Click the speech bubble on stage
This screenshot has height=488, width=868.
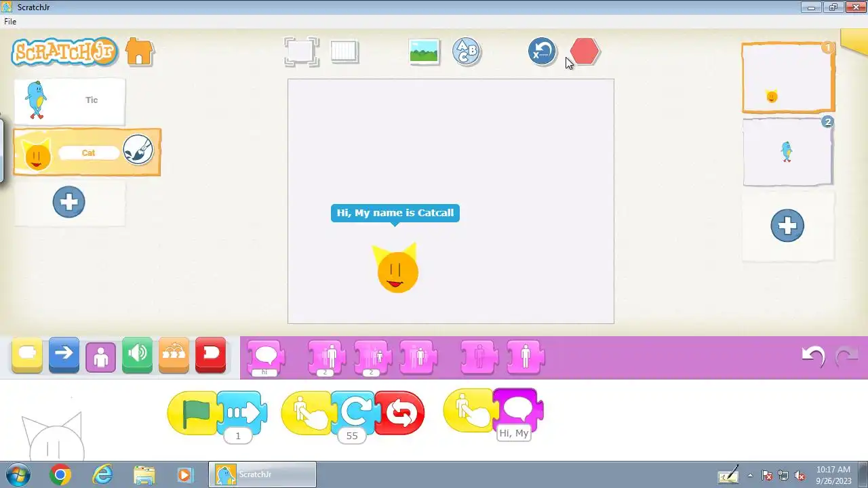click(x=395, y=213)
